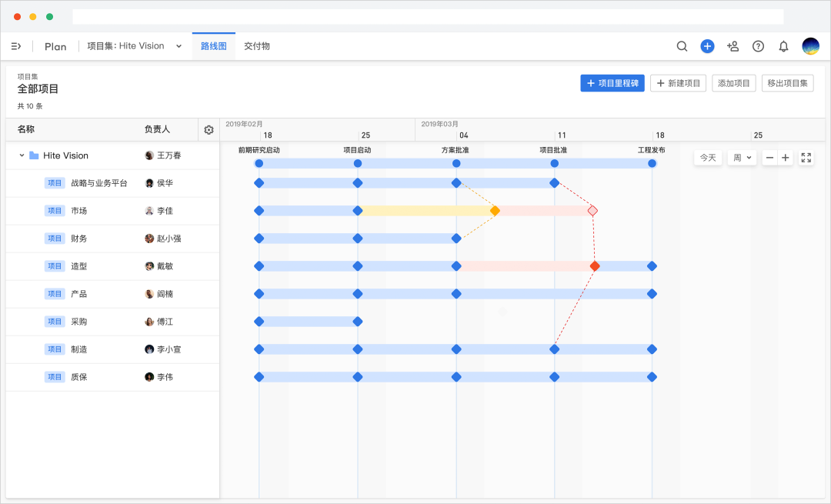Enter fullscreen timeline view

(806, 158)
